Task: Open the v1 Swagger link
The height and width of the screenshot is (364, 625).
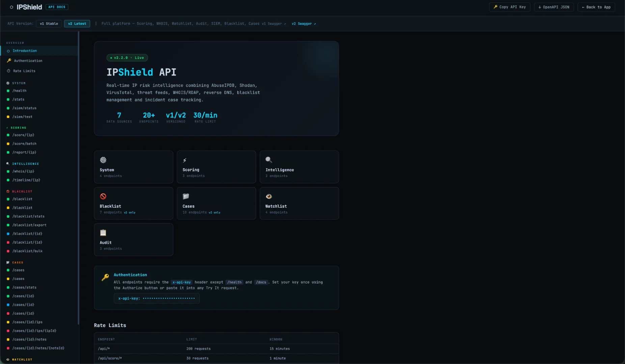Action: [274, 24]
